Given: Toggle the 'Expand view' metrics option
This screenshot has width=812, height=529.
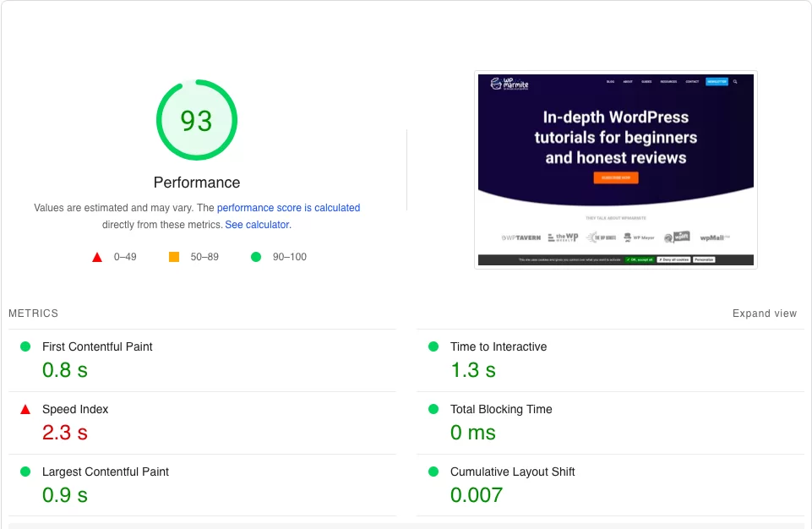Looking at the screenshot, I should click(765, 314).
